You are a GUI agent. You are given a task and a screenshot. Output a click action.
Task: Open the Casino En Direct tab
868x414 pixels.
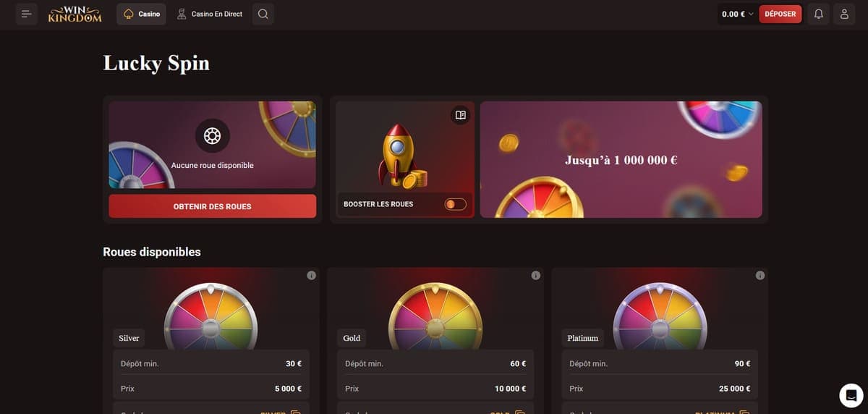tap(210, 14)
